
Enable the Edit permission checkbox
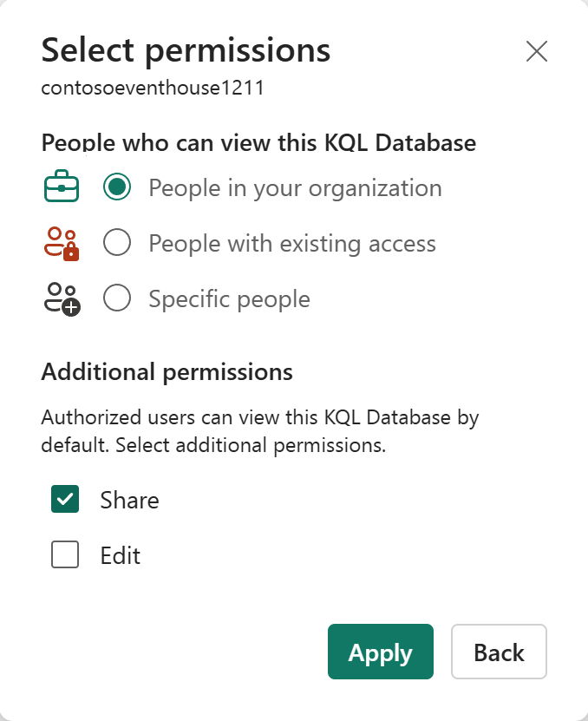click(x=64, y=555)
